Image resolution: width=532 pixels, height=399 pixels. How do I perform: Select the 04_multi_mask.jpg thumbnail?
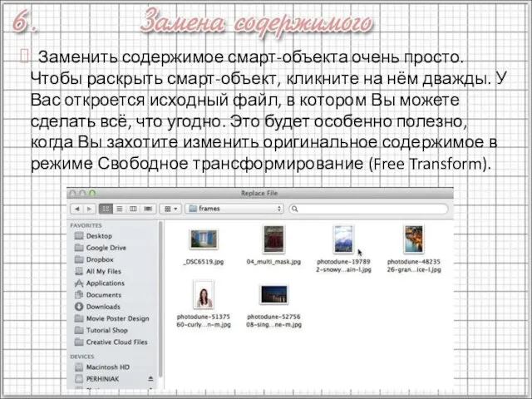(x=273, y=239)
